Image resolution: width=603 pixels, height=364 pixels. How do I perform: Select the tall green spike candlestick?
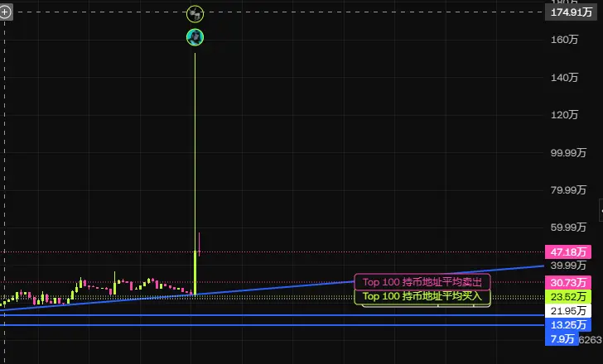tap(195, 174)
